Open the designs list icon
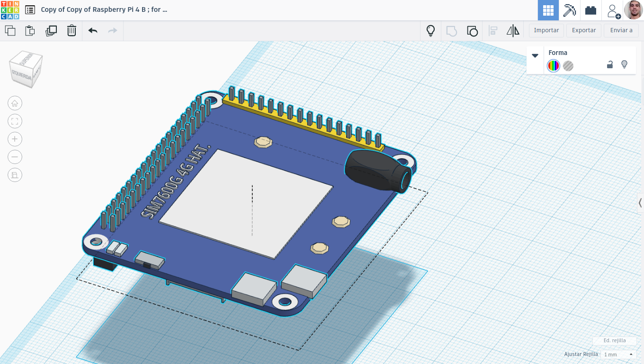 (x=30, y=10)
